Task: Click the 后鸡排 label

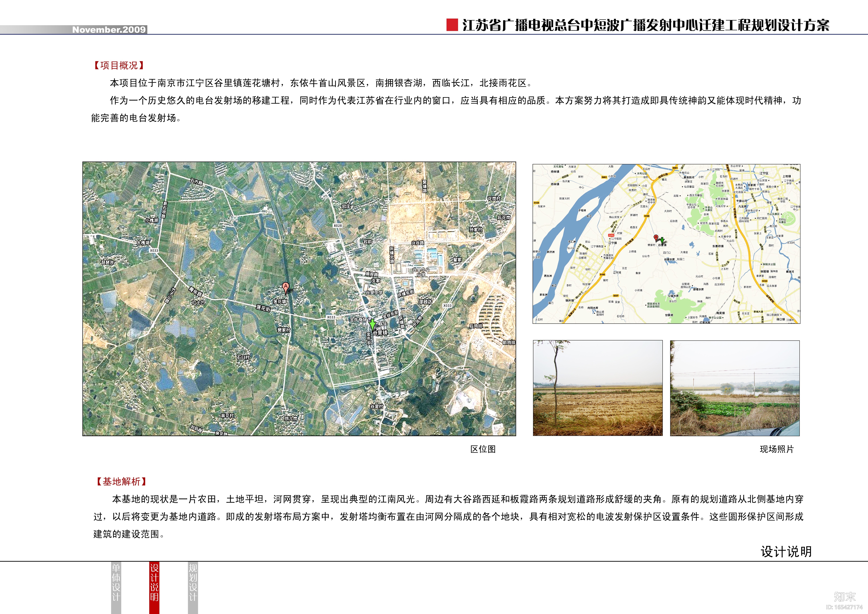Action: 476,326
